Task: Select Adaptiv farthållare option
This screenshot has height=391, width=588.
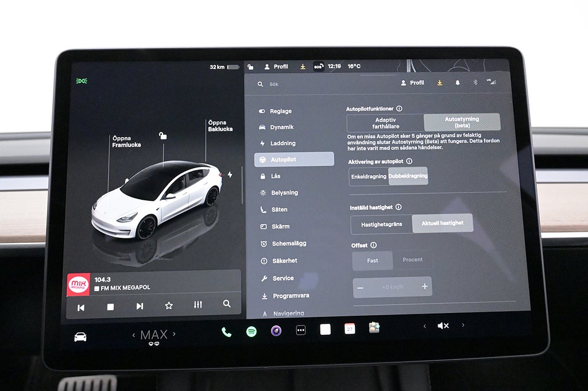Action: [x=385, y=123]
